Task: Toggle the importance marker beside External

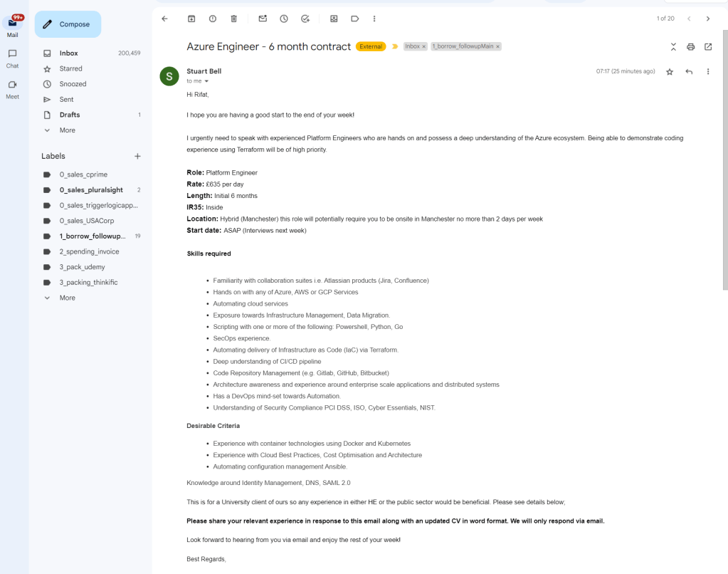Action: (395, 46)
